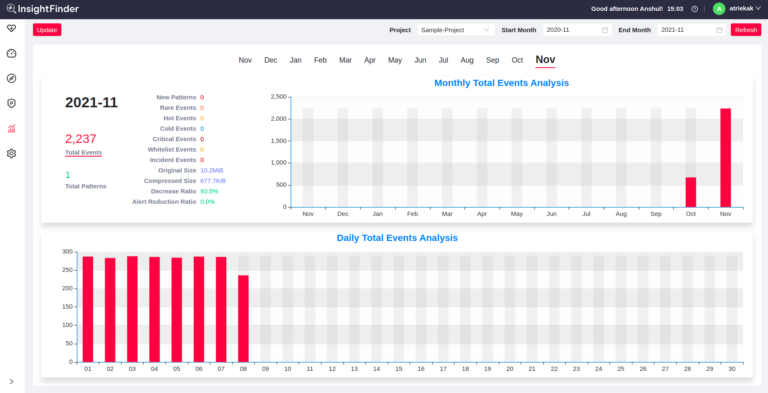This screenshot has height=393, width=768.
Task: Click the Total Patterns label
Action: (86, 186)
